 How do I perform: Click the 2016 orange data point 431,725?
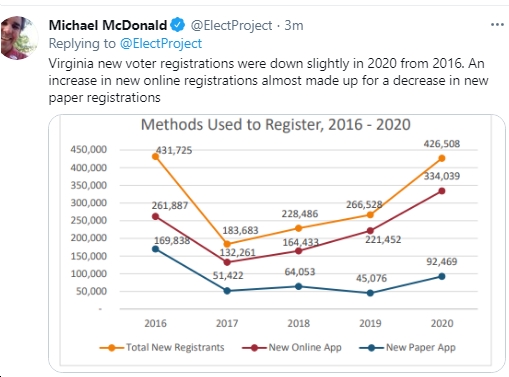coord(155,156)
